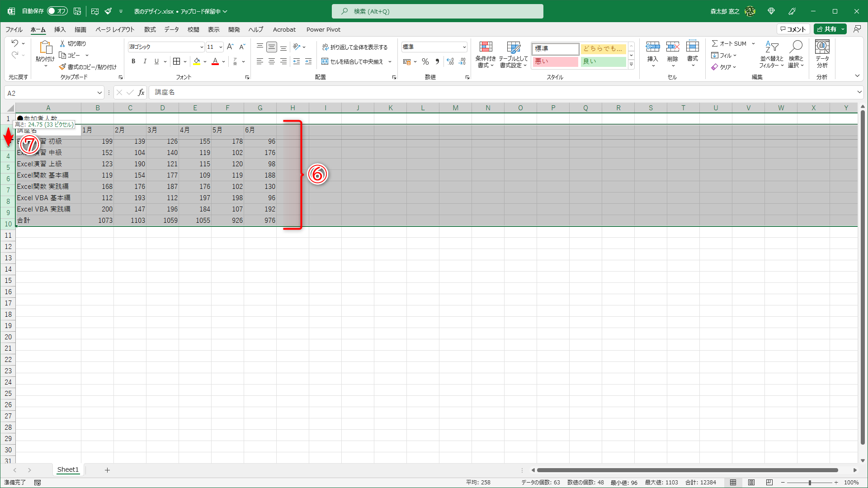Click the Format Painter brush icon
Image resolution: width=868 pixels, height=488 pixels.
point(62,67)
